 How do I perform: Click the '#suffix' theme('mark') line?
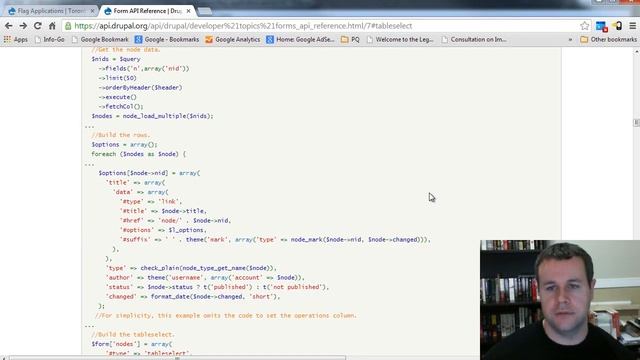pyautogui.click(x=275, y=240)
